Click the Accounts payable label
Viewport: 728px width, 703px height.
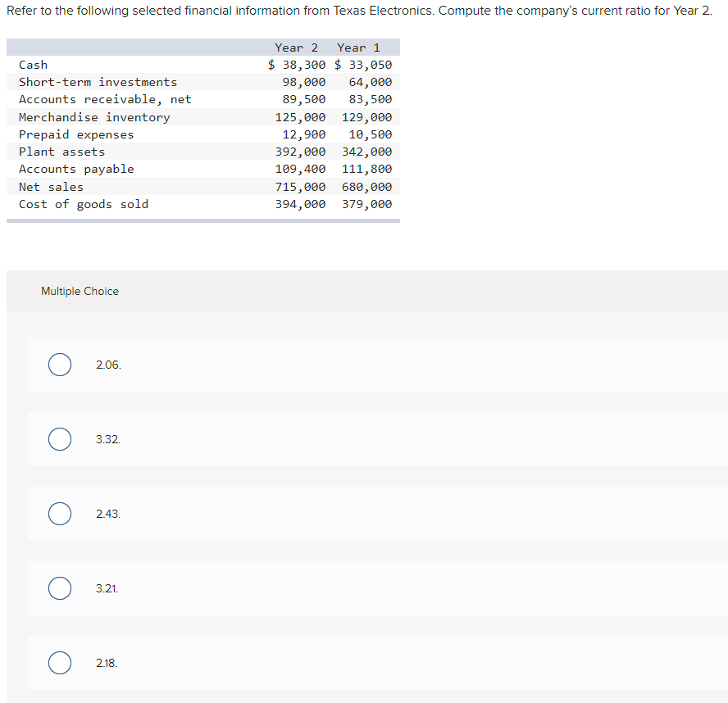click(x=76, y=169)
